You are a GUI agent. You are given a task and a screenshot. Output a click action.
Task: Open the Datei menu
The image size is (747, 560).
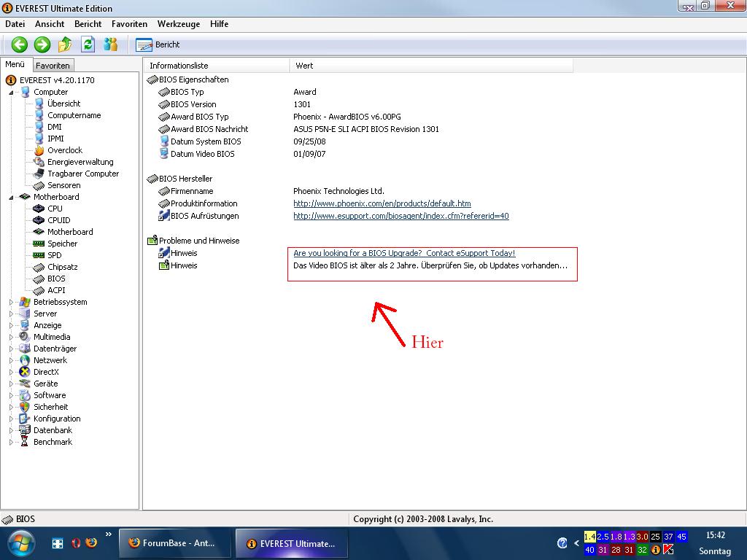pyautogui.click(x=15, y=24)
